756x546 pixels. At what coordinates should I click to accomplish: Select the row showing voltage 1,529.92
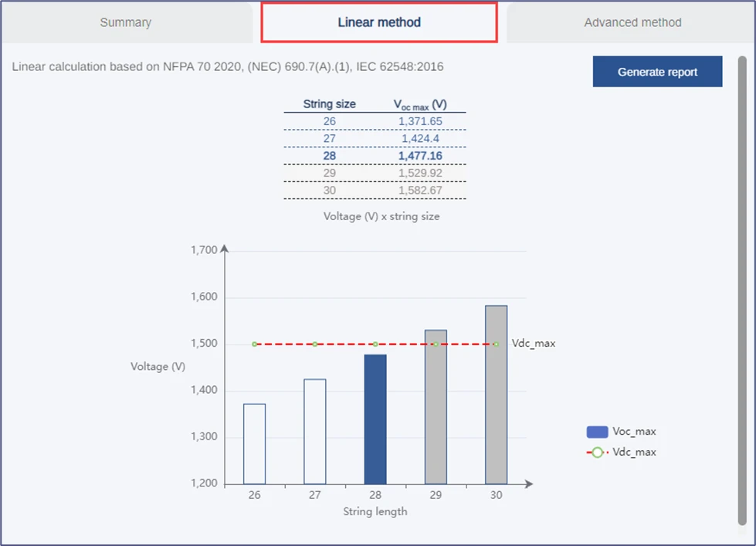click(x=375, y=172)
